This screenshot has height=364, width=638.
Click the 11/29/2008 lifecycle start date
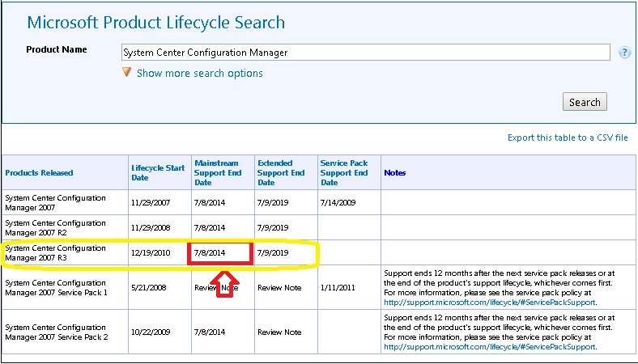pos(151,228)
